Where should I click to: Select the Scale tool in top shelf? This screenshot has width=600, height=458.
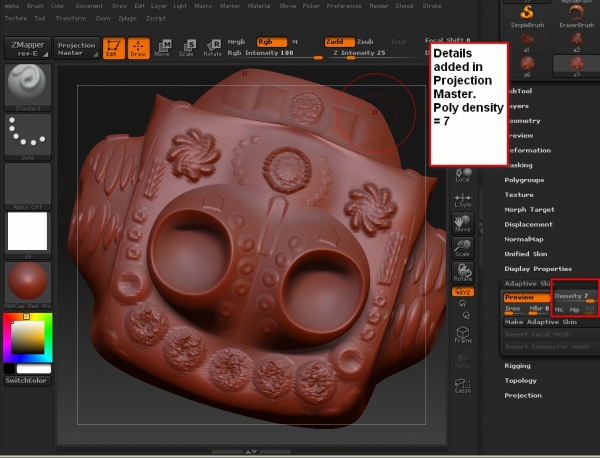(187, 49)
